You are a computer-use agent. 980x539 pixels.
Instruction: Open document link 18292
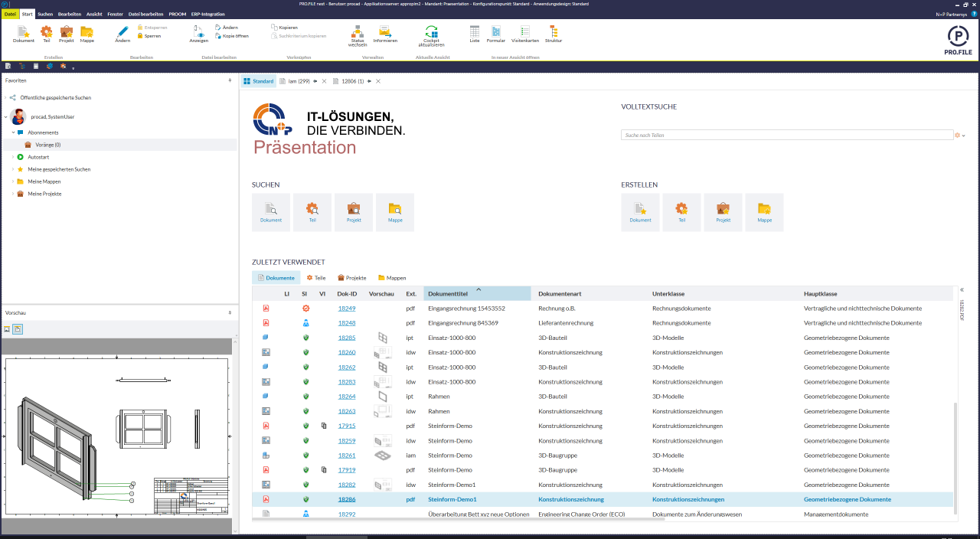coord(347,514)
